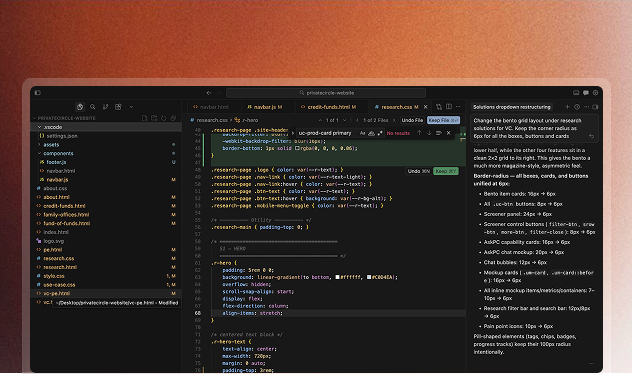Go to previous file with changes

pos(358,120)
